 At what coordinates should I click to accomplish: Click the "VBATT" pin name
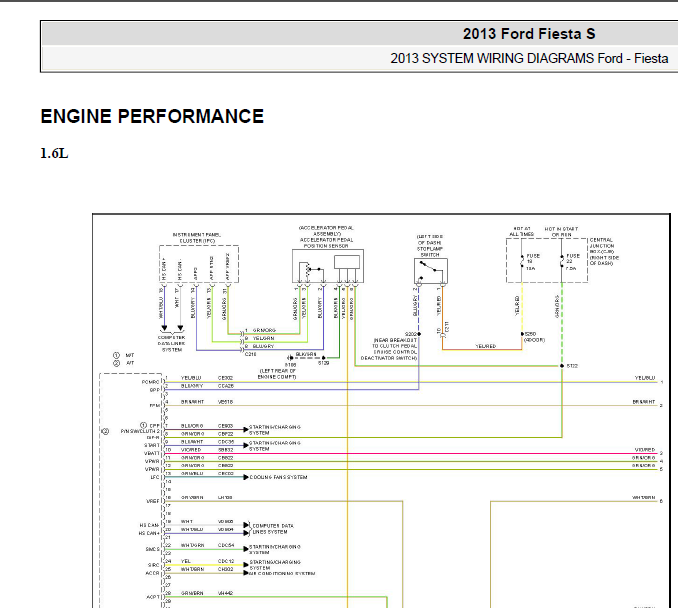152,453
